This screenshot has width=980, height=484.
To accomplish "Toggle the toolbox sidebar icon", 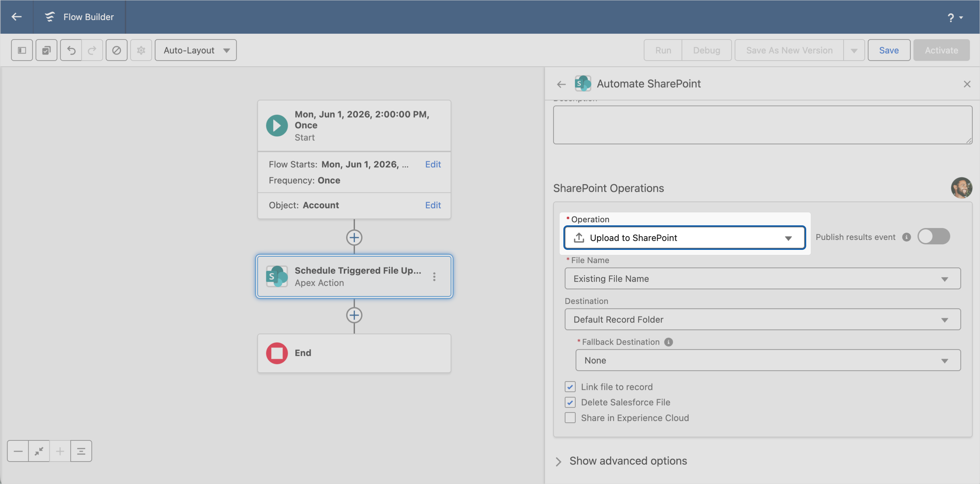I will coord(22,50).
